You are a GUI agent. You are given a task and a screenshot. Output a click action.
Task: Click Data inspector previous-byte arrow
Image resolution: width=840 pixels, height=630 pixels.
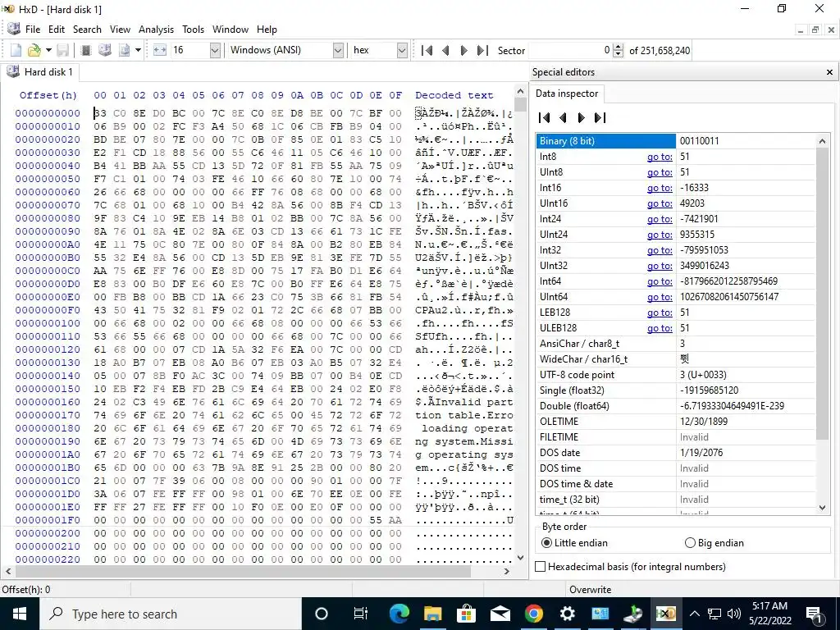(x=563, y=117)
